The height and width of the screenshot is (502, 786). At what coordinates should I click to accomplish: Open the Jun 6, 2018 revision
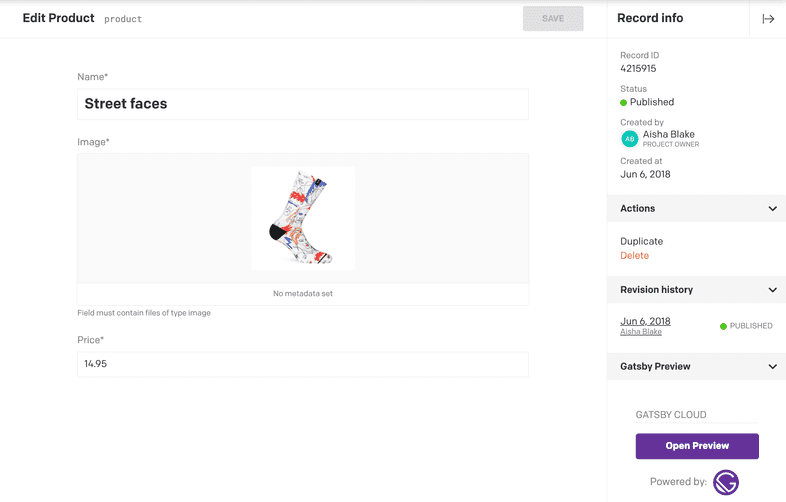[645, 321]
